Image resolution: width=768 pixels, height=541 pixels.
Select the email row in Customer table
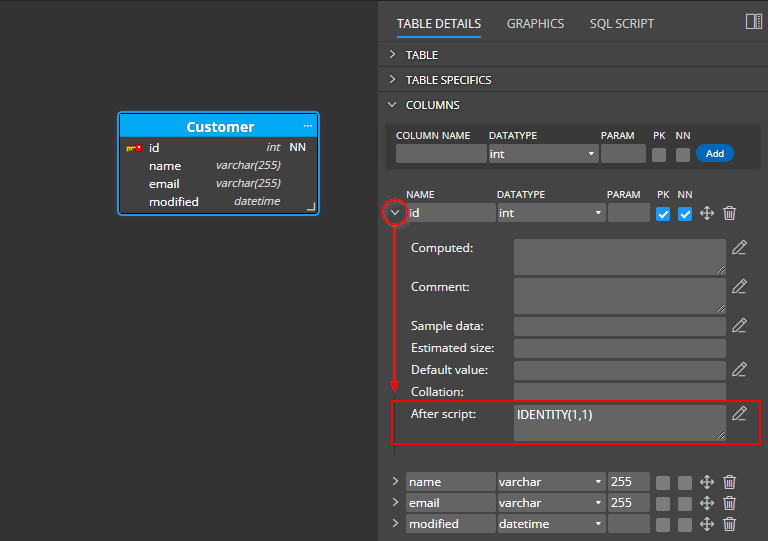pyautogui.click(x=218, y=184)
